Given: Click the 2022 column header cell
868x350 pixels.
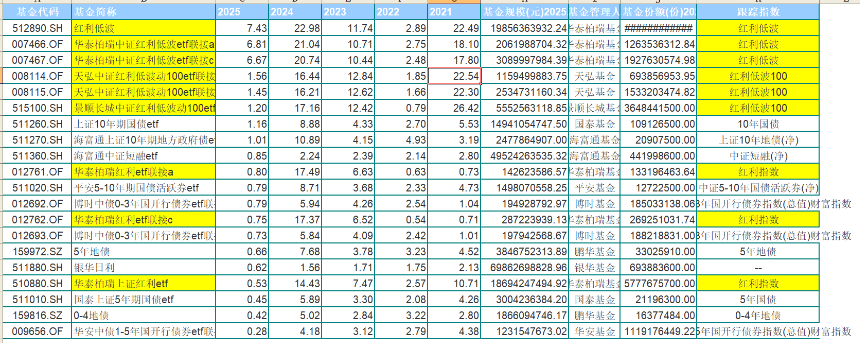Looking at the screenshot, I should click(401, 12).
